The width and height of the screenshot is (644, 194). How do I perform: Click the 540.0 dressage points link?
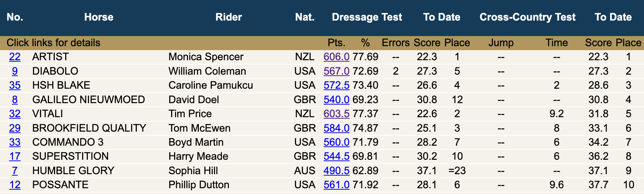(x=336, y=100)
